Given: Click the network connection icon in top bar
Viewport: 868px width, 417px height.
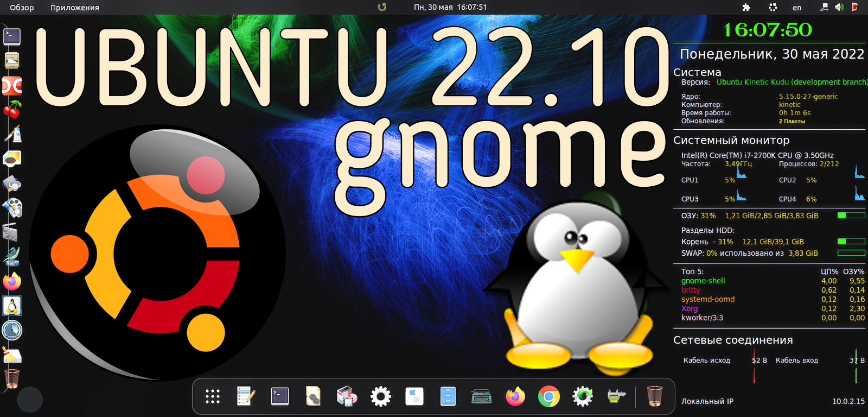Looking at the screenshot, I should [824, 7].
